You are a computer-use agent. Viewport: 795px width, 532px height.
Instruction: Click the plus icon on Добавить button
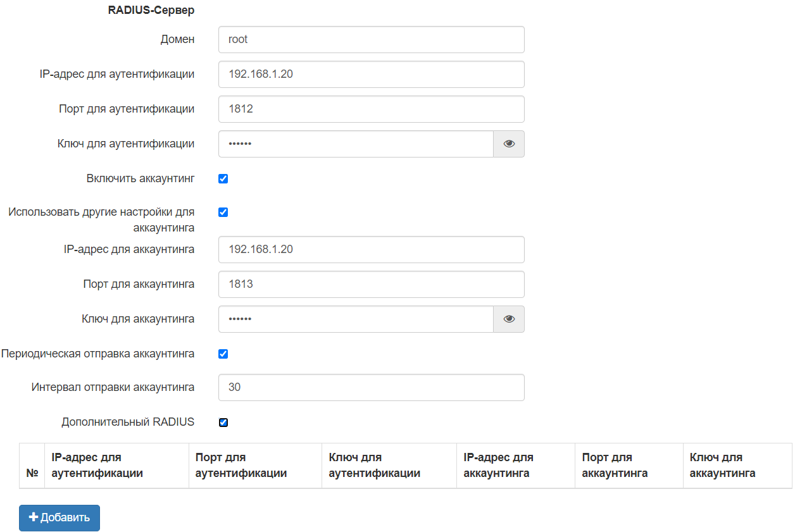[x=34, y=517]
